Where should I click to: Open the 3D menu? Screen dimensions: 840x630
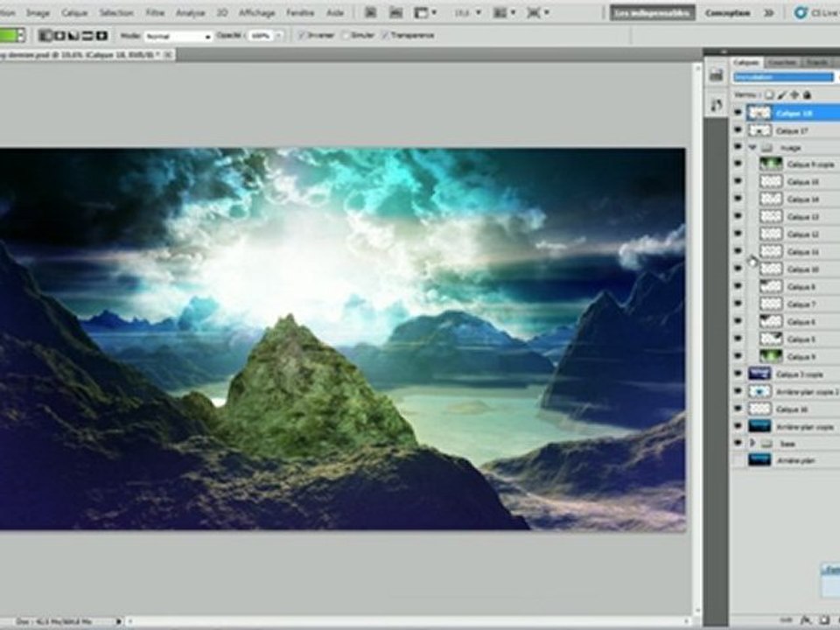tap(221, 13)
